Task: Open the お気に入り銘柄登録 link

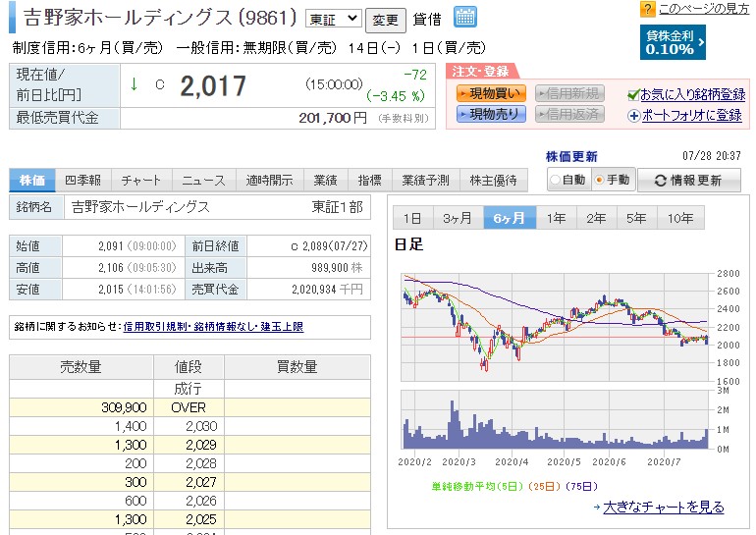Action: click(693, 95)
